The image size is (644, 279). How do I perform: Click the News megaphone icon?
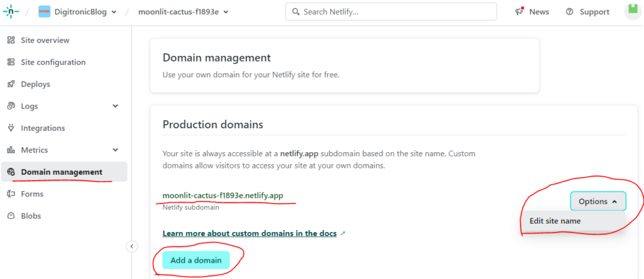[x=520, y=11]
